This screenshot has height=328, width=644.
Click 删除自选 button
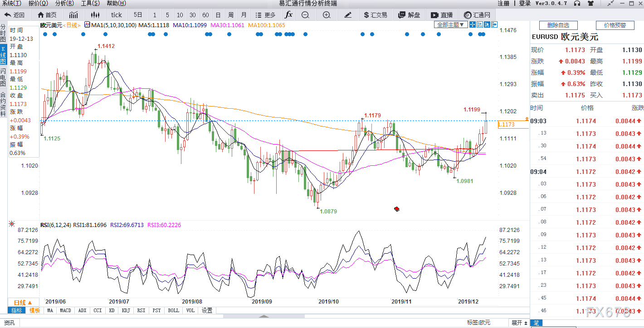click(x=558, y=25)
